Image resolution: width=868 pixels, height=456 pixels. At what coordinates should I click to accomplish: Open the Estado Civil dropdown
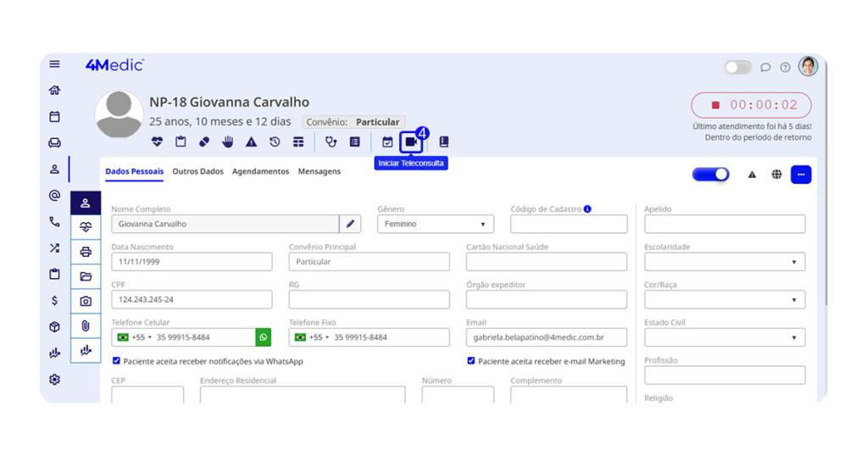pos(725,337)
